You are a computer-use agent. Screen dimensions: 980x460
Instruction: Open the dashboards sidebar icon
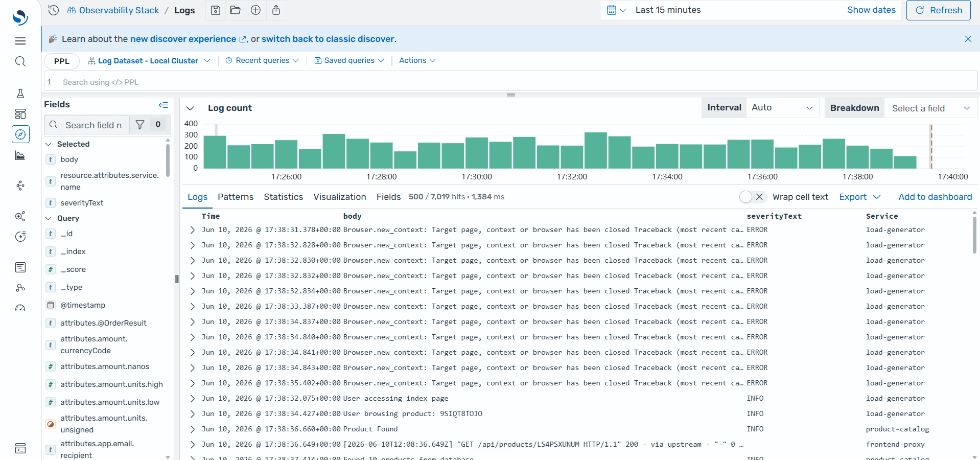(20, 114)
